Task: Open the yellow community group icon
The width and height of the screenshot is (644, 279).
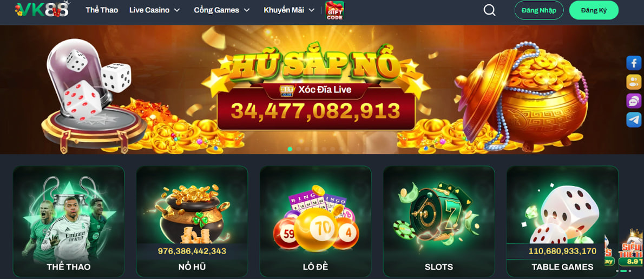Action: (x=634, y=82)
